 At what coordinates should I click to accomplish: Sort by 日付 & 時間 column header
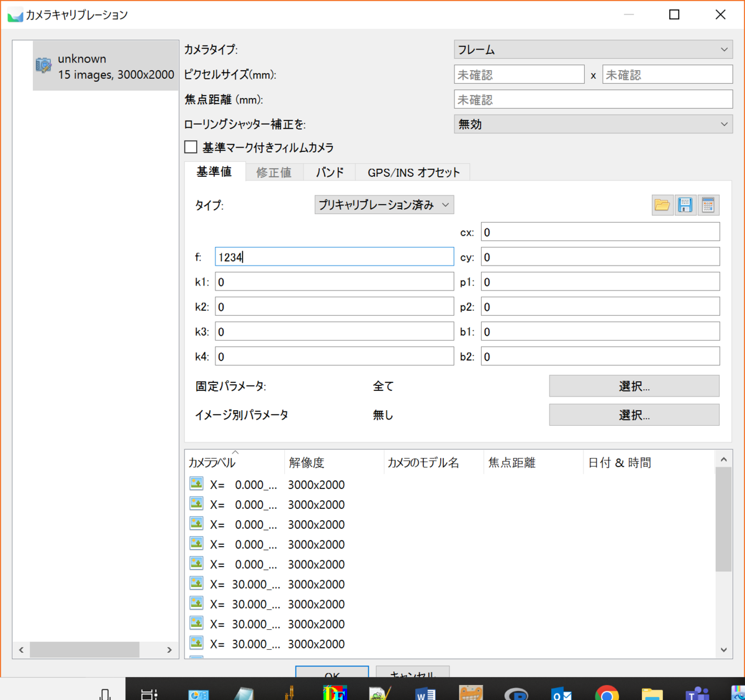[649, 462]
